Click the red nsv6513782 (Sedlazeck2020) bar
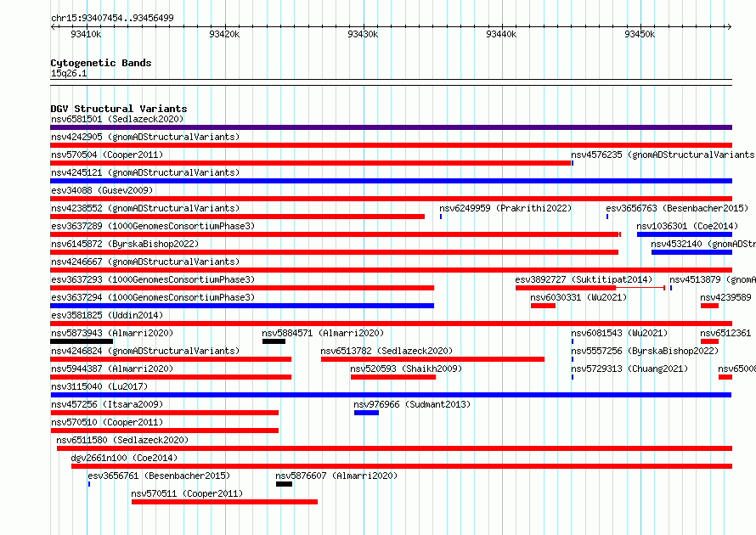Viewport: 756px width, 535px height. click(x=432, y=359)
